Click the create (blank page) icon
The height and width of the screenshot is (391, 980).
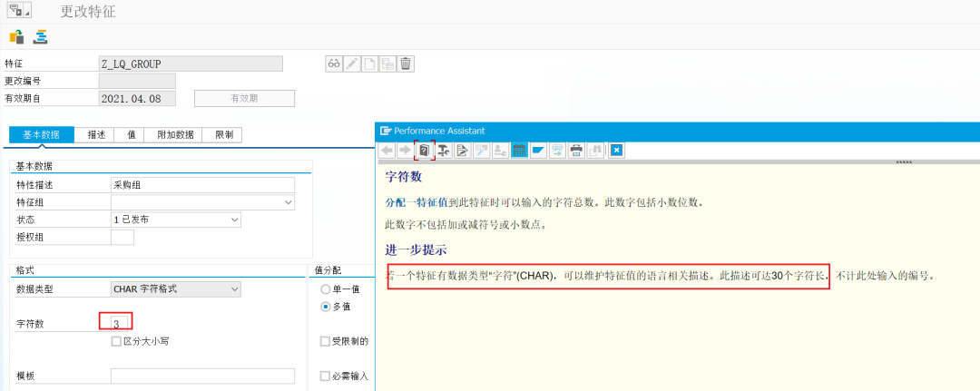[x=369, y=64]
